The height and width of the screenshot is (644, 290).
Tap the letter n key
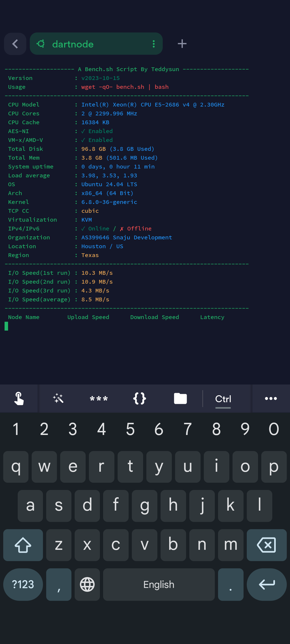202,545
